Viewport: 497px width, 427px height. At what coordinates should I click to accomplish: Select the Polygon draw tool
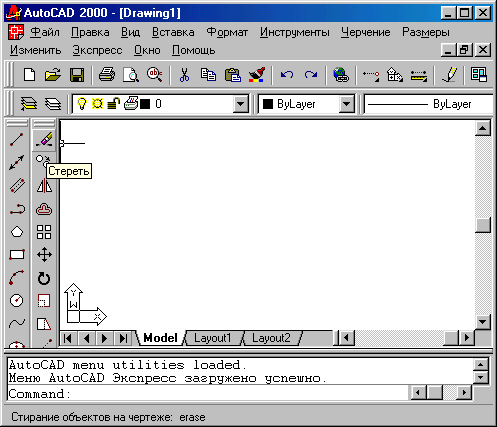tap(17, 232)
